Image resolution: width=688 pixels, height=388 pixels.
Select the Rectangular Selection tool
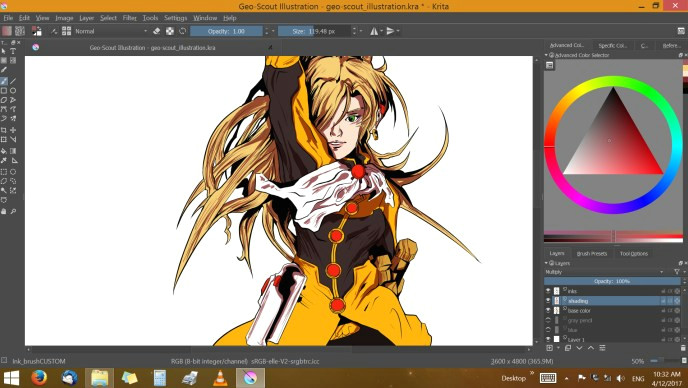pyautogui.click(x=4, y=172)
